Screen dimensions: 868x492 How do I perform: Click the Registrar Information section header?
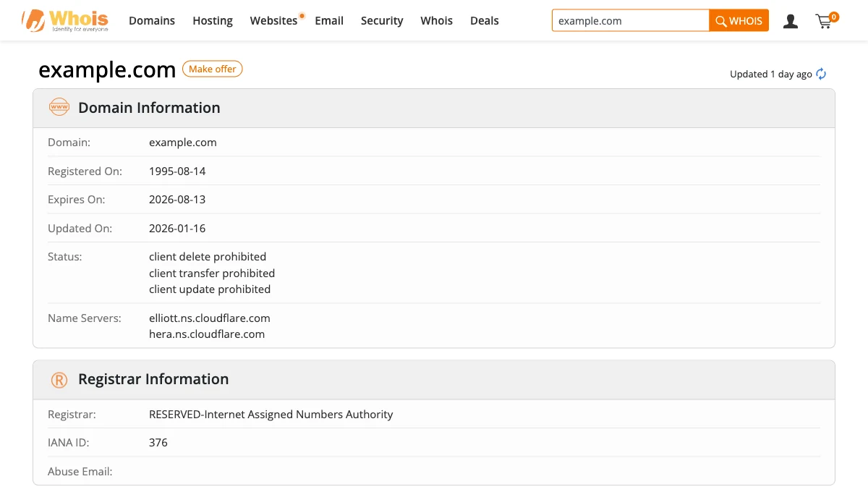[x=434, y=380]
